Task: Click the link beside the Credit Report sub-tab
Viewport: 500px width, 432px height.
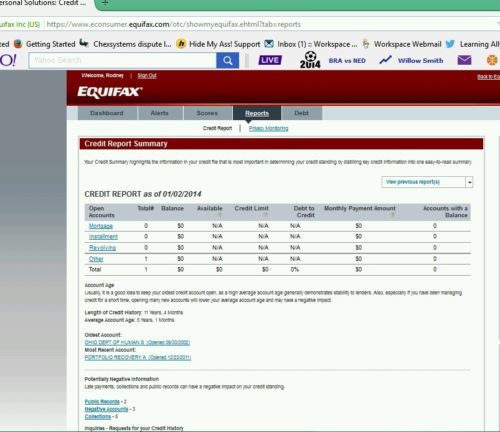Action: (x=268, y=128)
